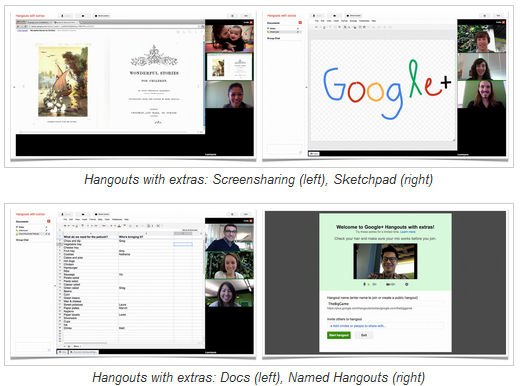Click Share screen in the Sketchpad hangout toolbar
523x386 pixels.
click(x=353, y=15)
